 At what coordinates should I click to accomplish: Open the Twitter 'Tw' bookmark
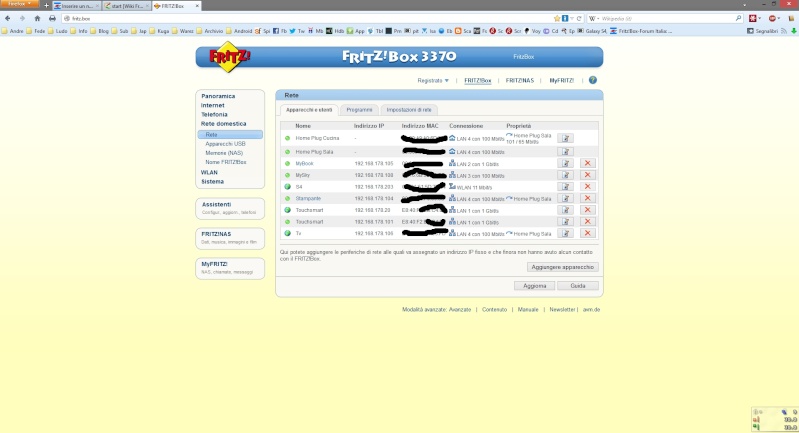click(x=297, y=31)
